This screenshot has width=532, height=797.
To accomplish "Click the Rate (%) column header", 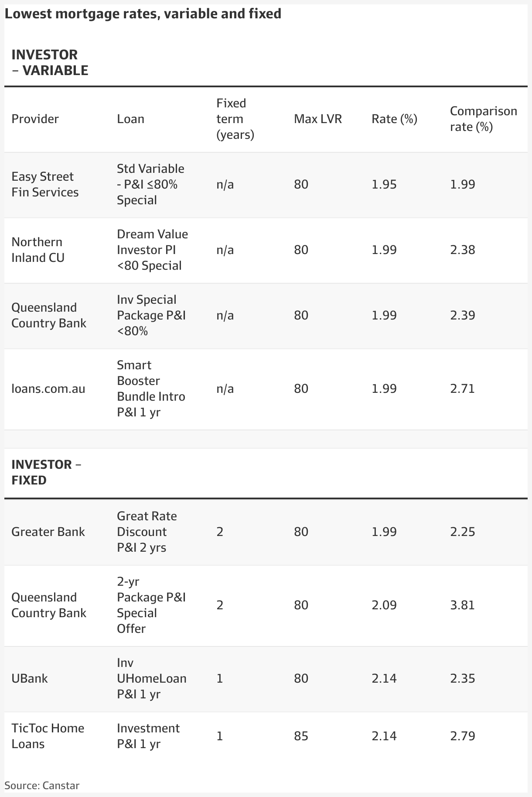I will pos(394,119).
